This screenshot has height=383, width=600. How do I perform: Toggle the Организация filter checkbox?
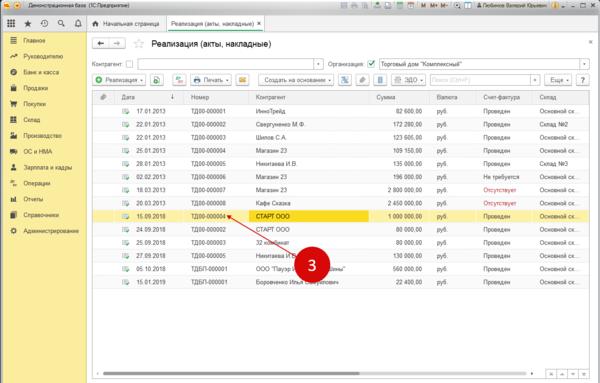(x=371, y=64)
